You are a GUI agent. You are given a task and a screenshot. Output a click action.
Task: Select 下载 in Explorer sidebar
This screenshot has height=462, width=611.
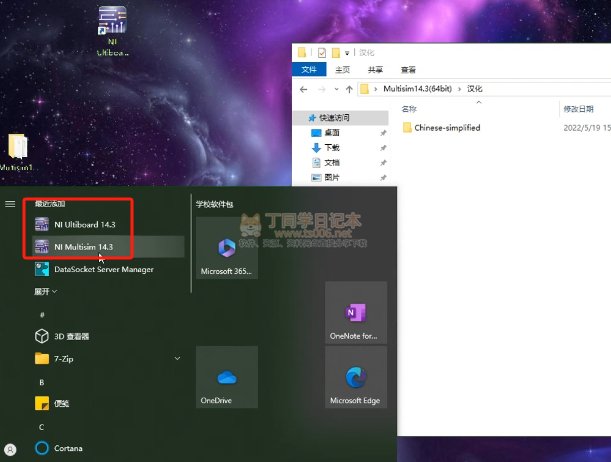[332, 148]
